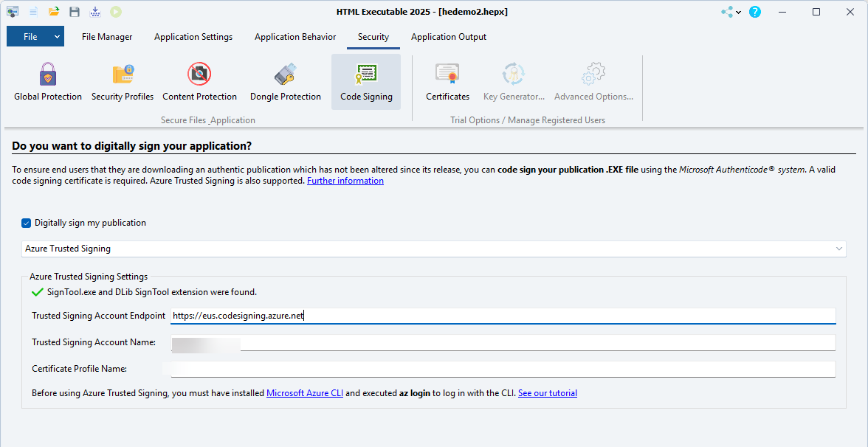
Task: Open Advanced Options
Action: [593, 81]
